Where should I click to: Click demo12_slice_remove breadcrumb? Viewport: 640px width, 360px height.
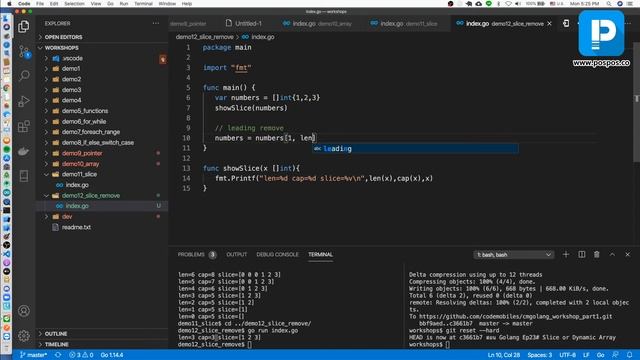[x=204, y=37]
